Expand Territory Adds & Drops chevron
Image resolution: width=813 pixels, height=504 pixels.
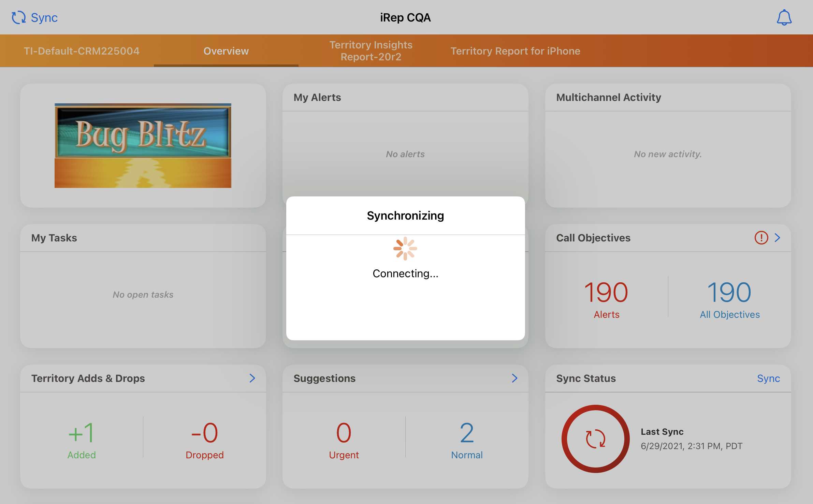coord(252,378)
